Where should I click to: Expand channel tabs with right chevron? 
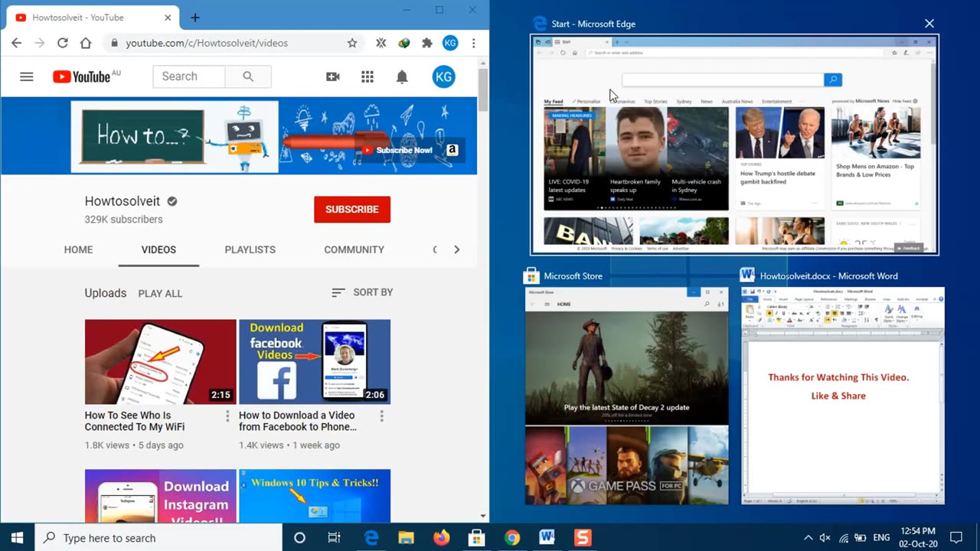[457, 249]
